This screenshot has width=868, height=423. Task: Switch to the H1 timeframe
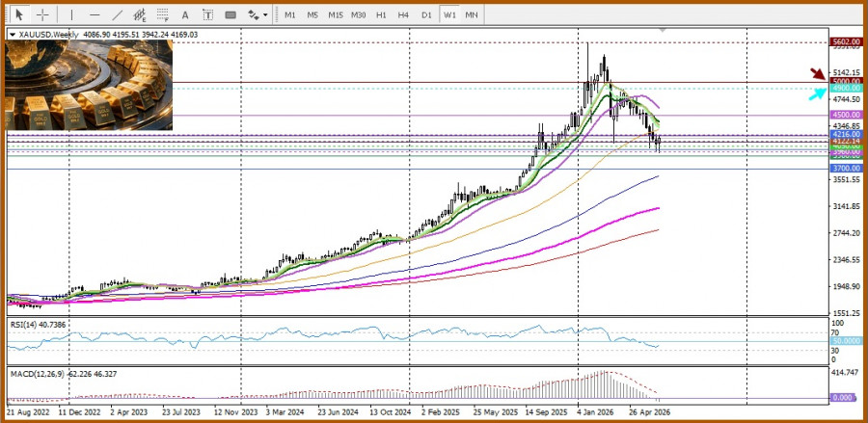381,14
